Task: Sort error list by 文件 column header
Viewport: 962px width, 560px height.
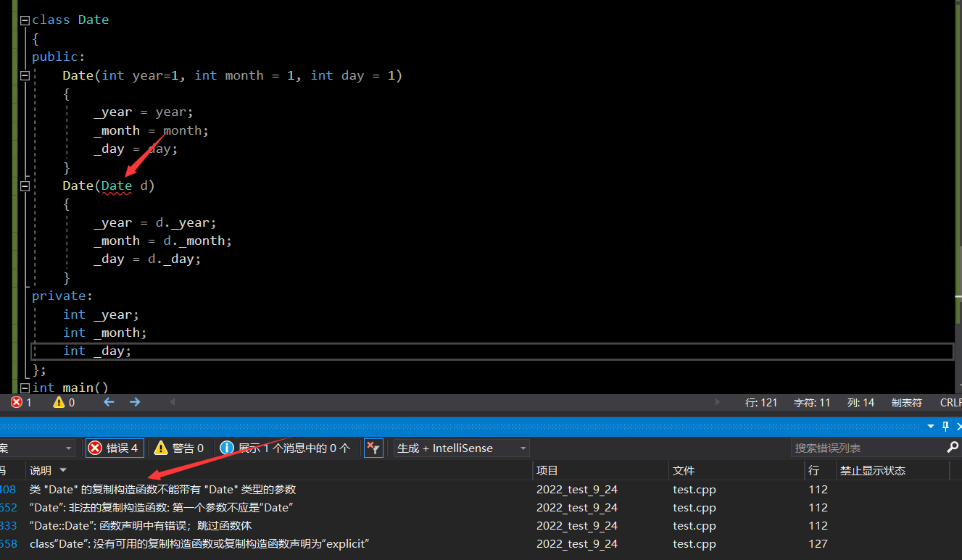Action: 684,471
